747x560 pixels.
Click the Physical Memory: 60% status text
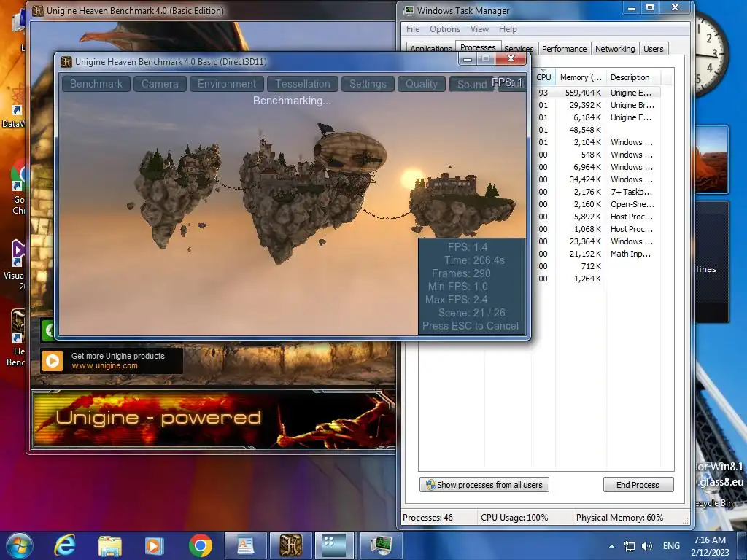(619, 518)
